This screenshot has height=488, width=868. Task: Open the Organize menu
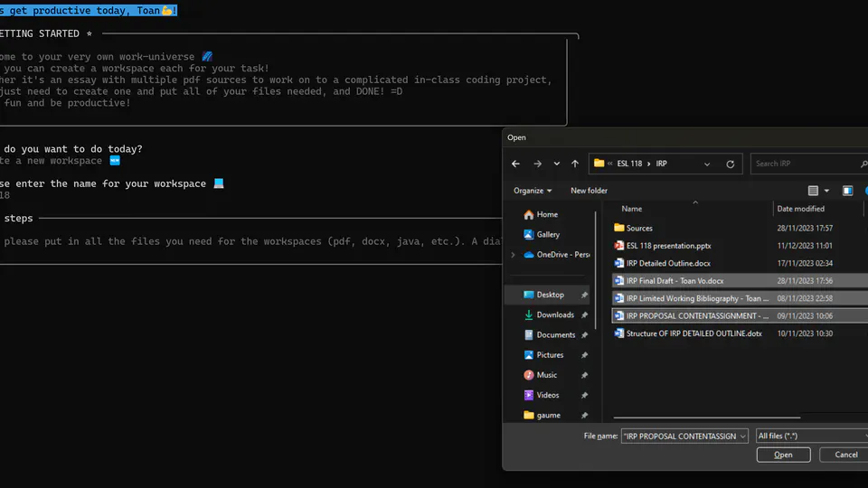point(532,191)
